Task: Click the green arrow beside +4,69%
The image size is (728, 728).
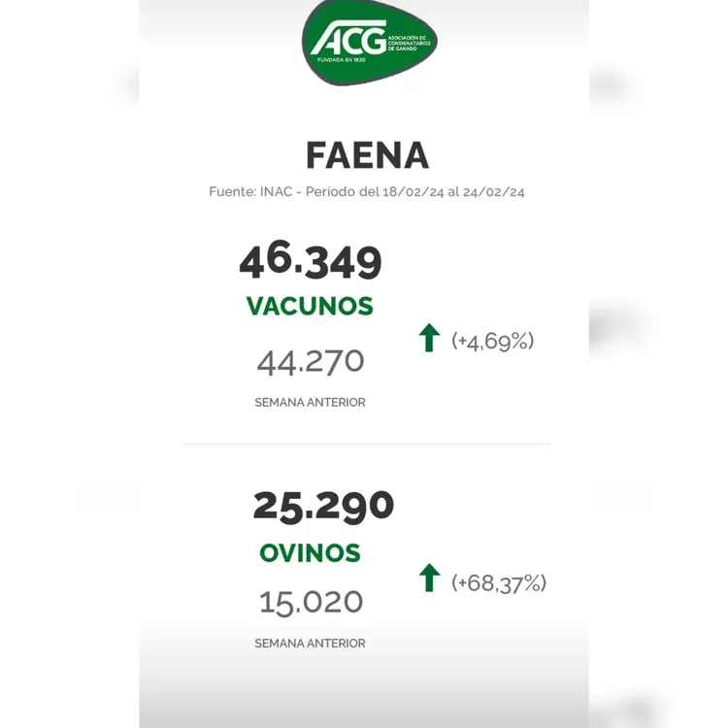Action: [x=430, y=339]
